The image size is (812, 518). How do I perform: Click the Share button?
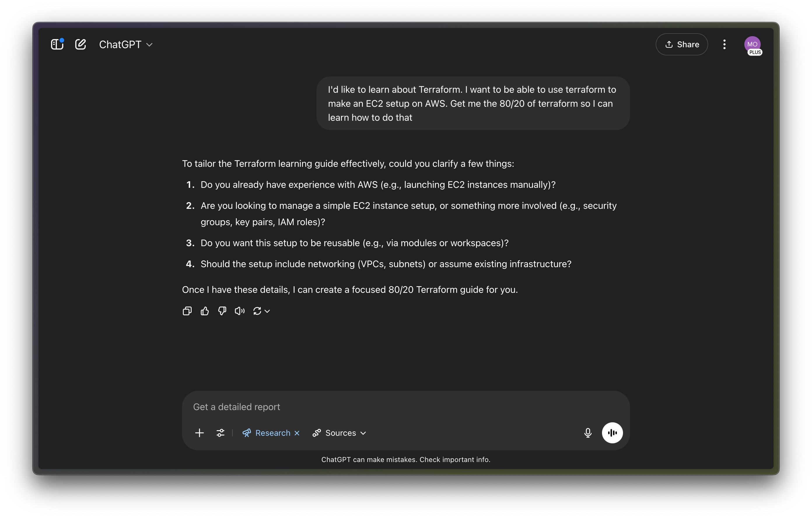tap(682, 45)
